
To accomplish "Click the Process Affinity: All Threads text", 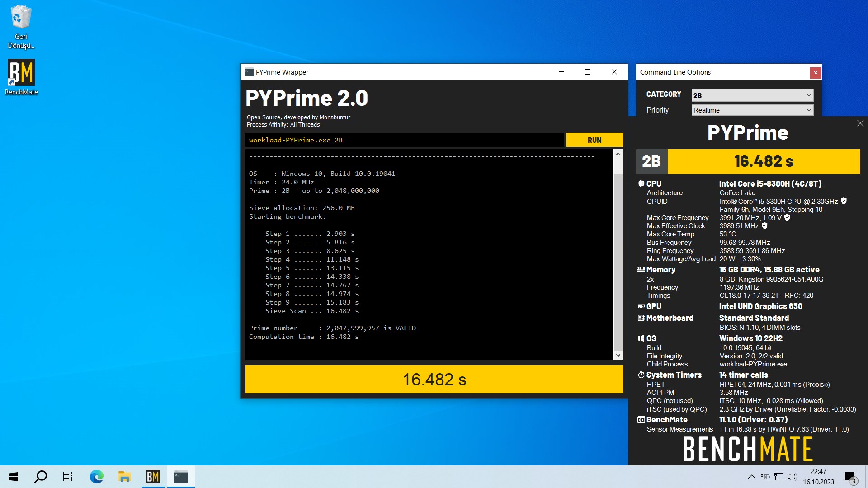I will pyautogui.click(x=283, y=125).
